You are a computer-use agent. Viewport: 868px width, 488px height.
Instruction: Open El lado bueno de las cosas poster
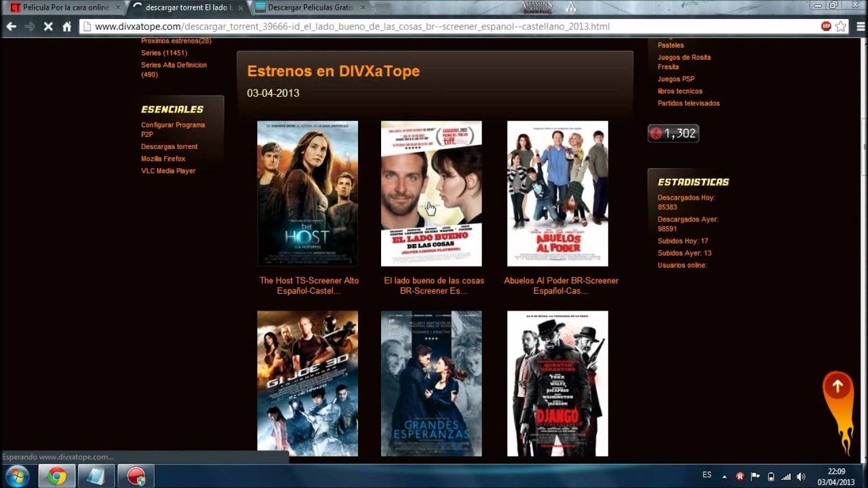[x=431, y=193]
